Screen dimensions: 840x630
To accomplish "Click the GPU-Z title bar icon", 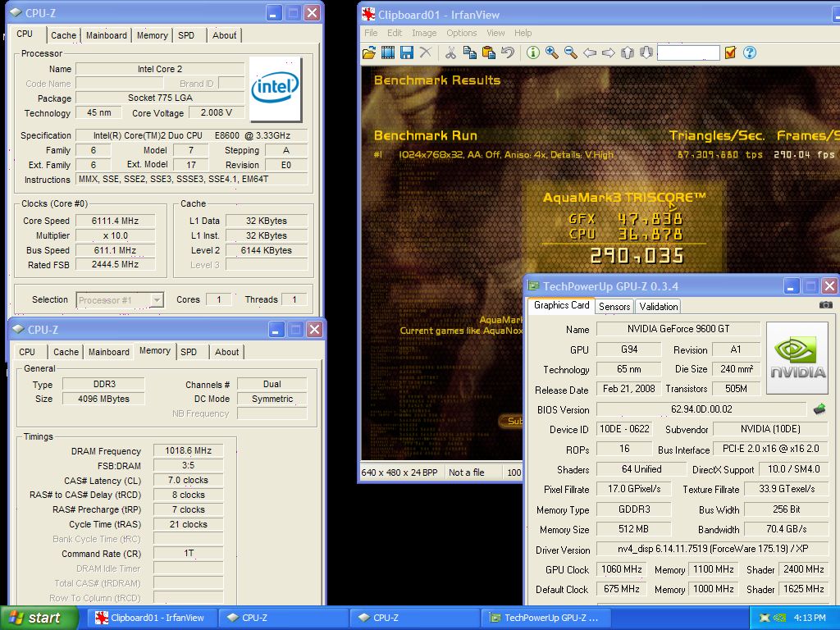I will pos(533,286).
